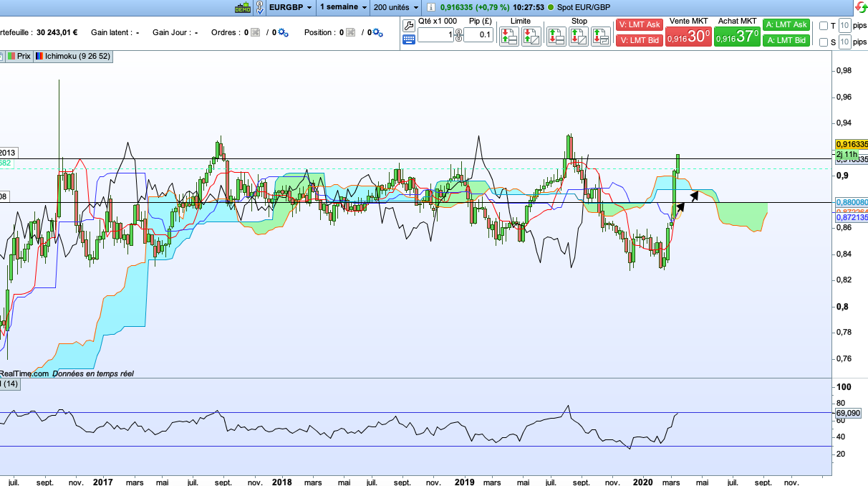The width and height of the screenshot is (868, 486).
Task: Click the Vente MKT sell price button
Action: [688, 37]
